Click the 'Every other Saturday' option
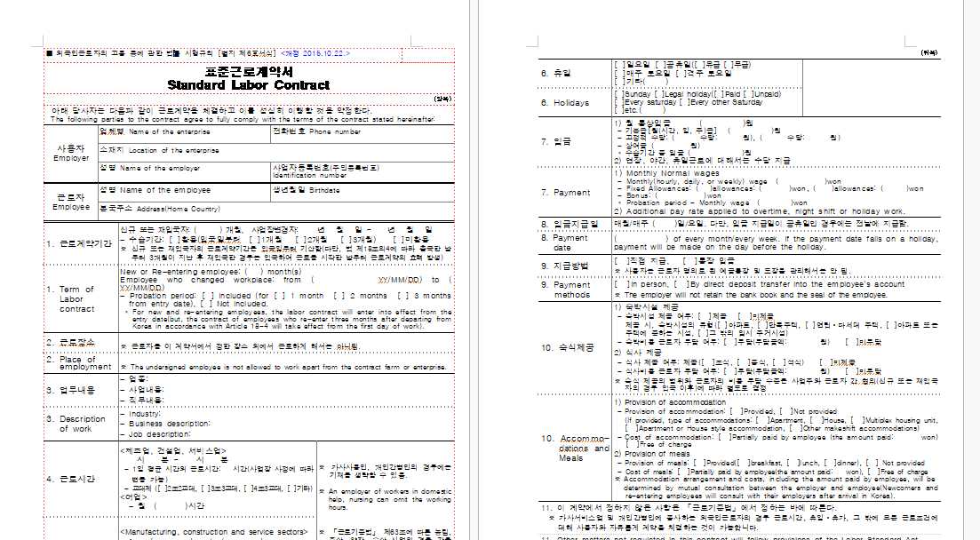Image resolution: width=980 pixels, height=540 pixels. point(724,102)
